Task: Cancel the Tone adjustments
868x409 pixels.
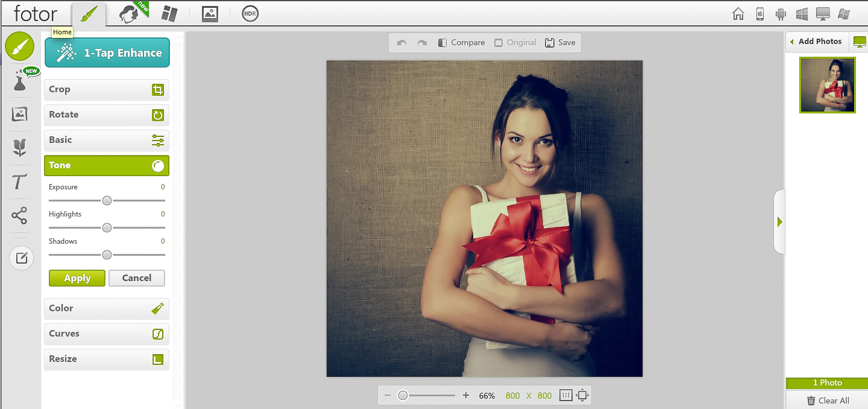Action: [137, 278]
